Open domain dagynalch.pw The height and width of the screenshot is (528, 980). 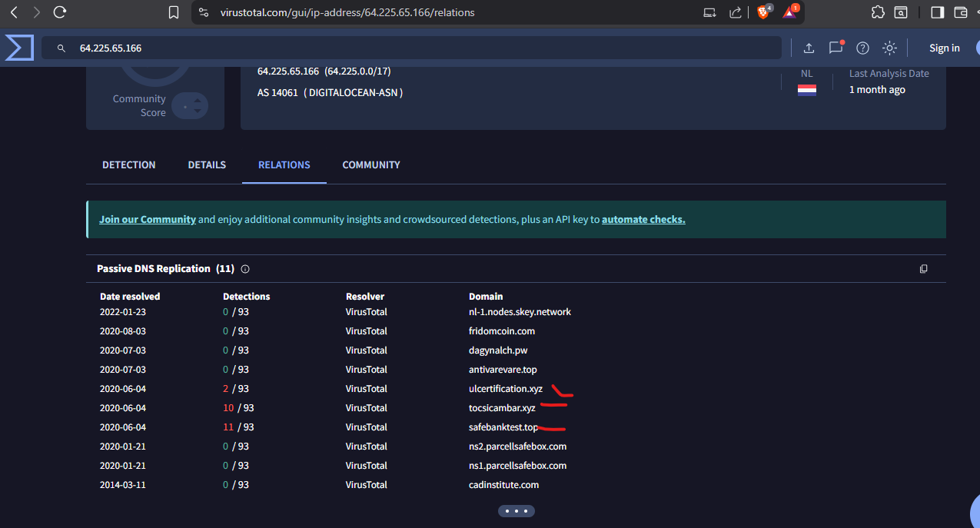pos(498,350)
